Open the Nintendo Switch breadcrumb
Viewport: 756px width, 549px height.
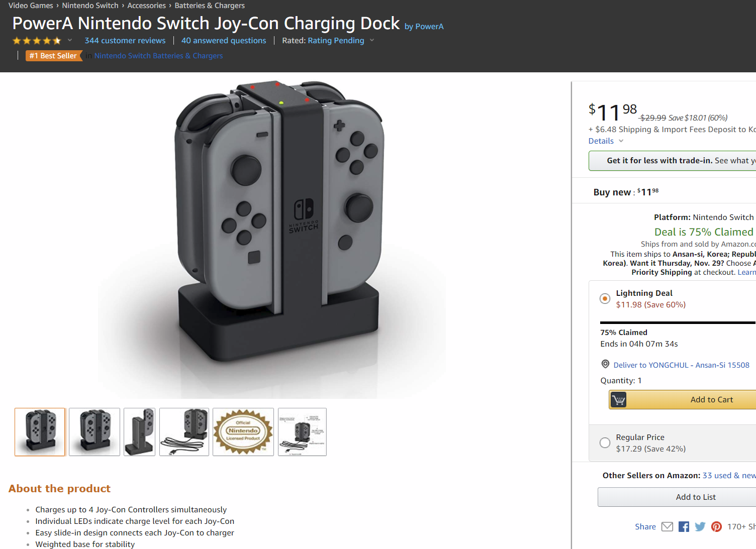tap(90, 6)
